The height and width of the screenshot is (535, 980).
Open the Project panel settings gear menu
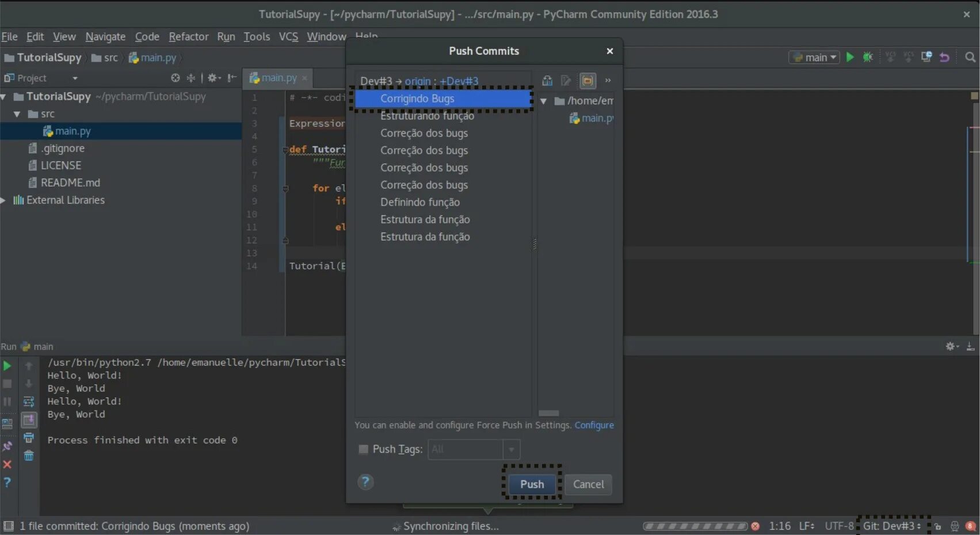[x=214, y=78]
